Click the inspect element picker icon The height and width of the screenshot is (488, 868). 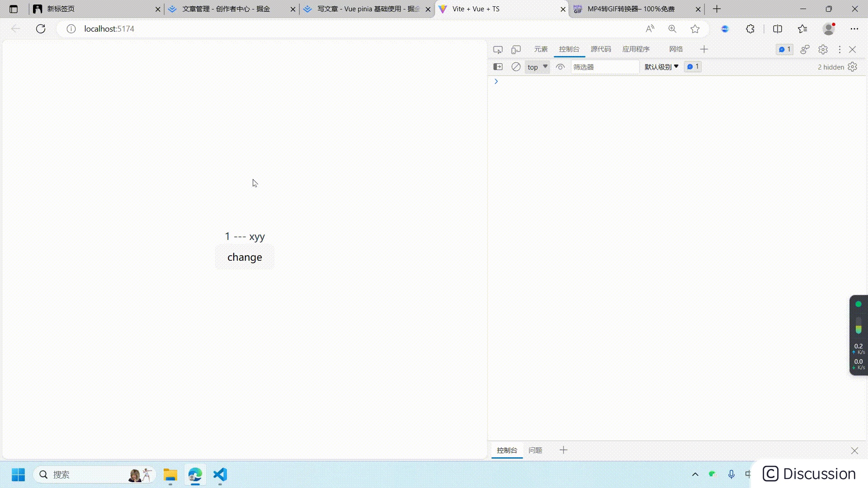[x=498, y=50]
